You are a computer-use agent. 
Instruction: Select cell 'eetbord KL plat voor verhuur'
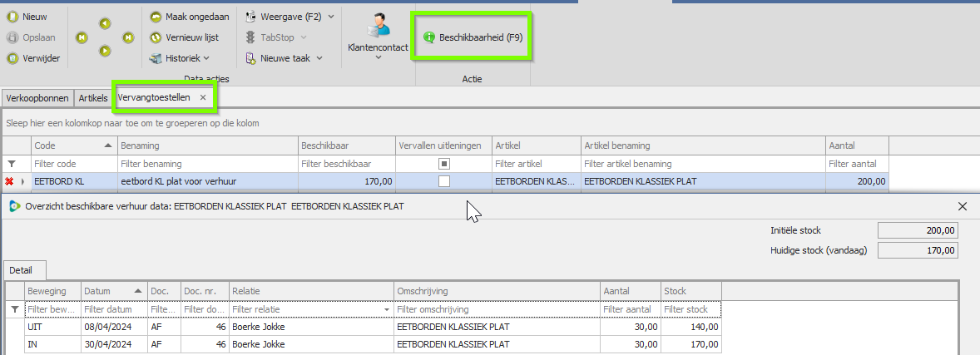[x=208, y=181]
